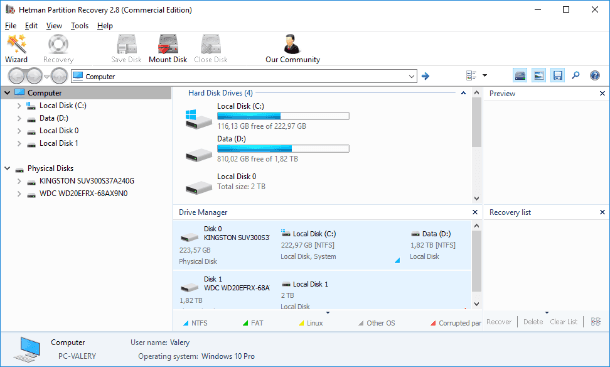Viewport: 610px width, 367px height.
Task: Collapse the Physical Disks node
Action: pos(7,168)
